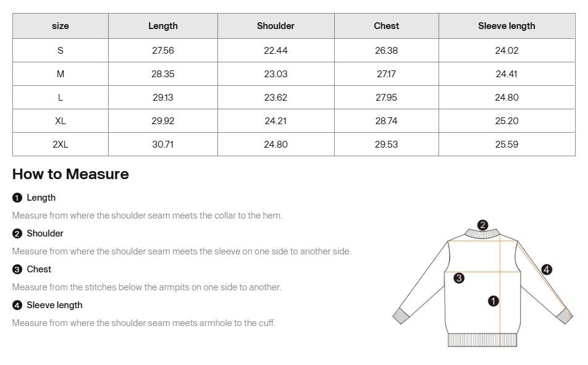
Task: Click the S size length value 27.56
Action: [163, 51]
